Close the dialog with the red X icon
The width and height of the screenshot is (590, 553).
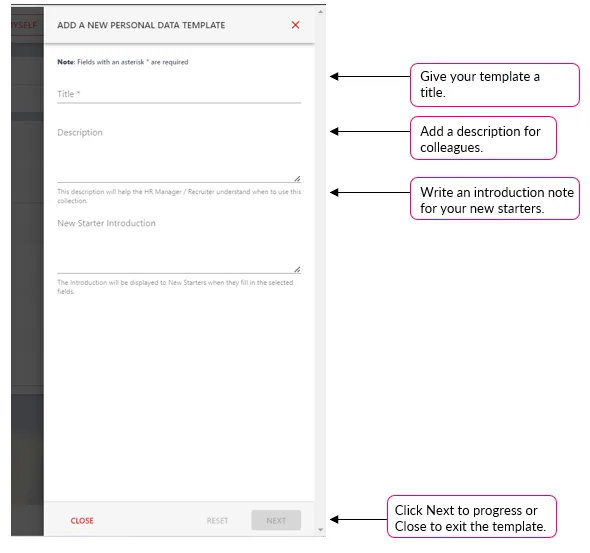(x=295, y=25)
